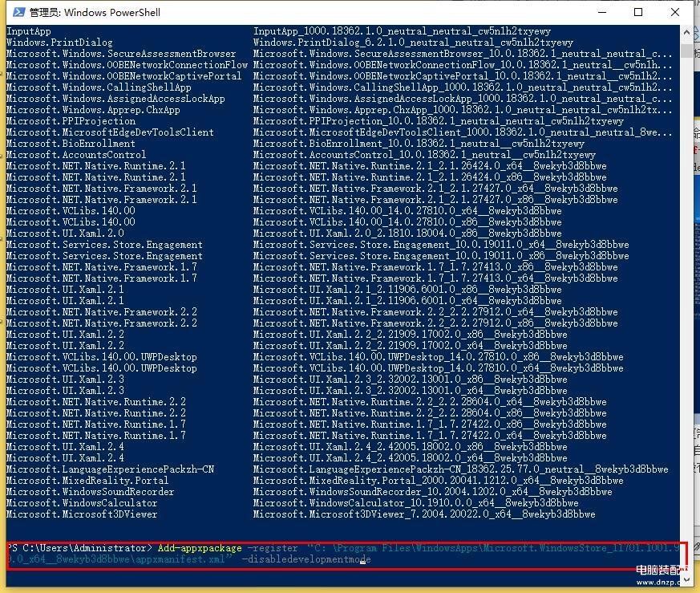Click "Microsoft.Microsoft3DViewer_7.2004.20022.0_x64__8wekyb3d8bbwe"
This screenshot has width=700, height=593.
tap(424, 514)
